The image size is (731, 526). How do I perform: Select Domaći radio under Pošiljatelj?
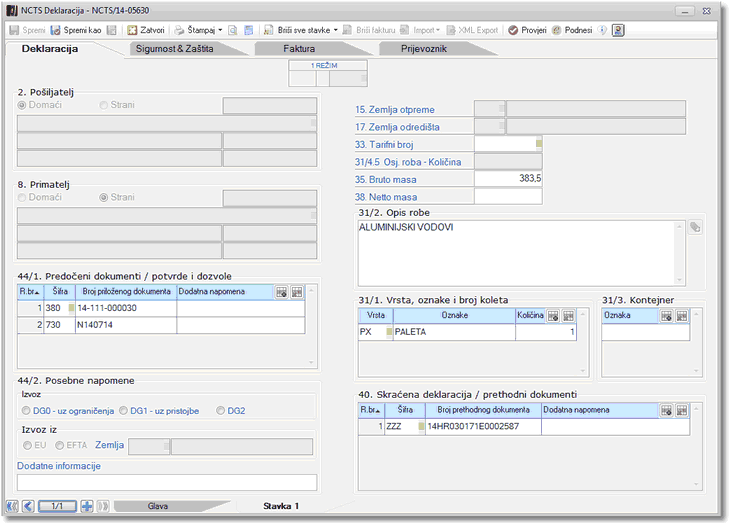(21, 105)
